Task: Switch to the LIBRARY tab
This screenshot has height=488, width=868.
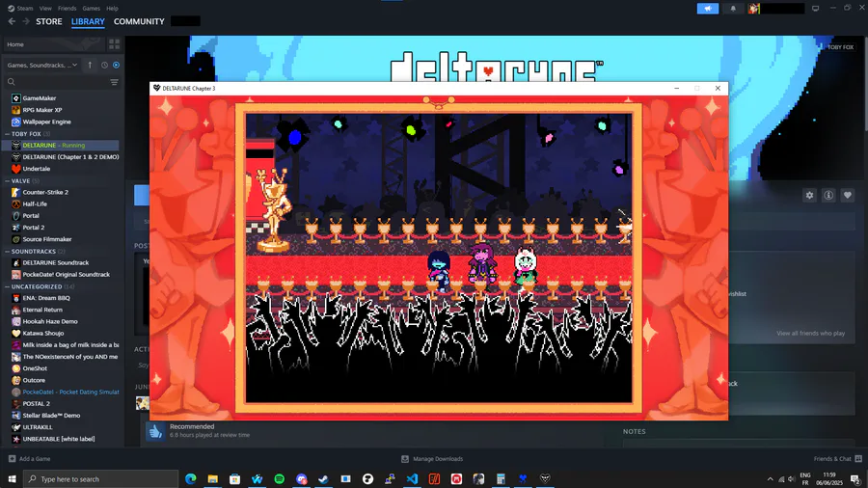Action: pos(88,21)
